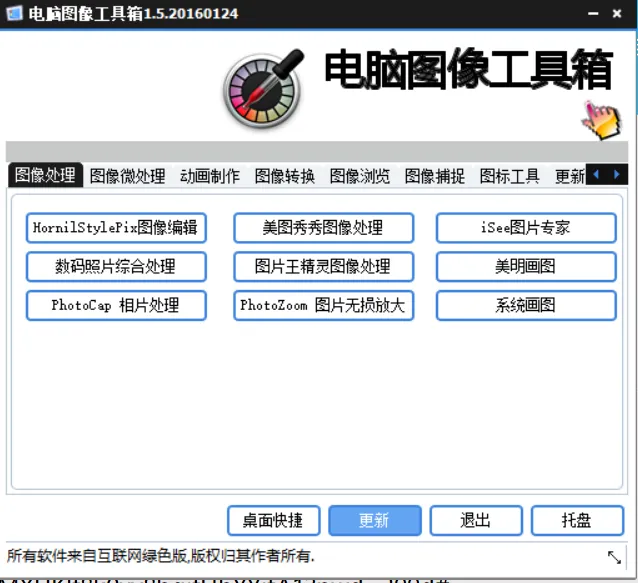The image size is (638, 583).
Task: Launch 系统画图
Action: (x=526, y=305)
